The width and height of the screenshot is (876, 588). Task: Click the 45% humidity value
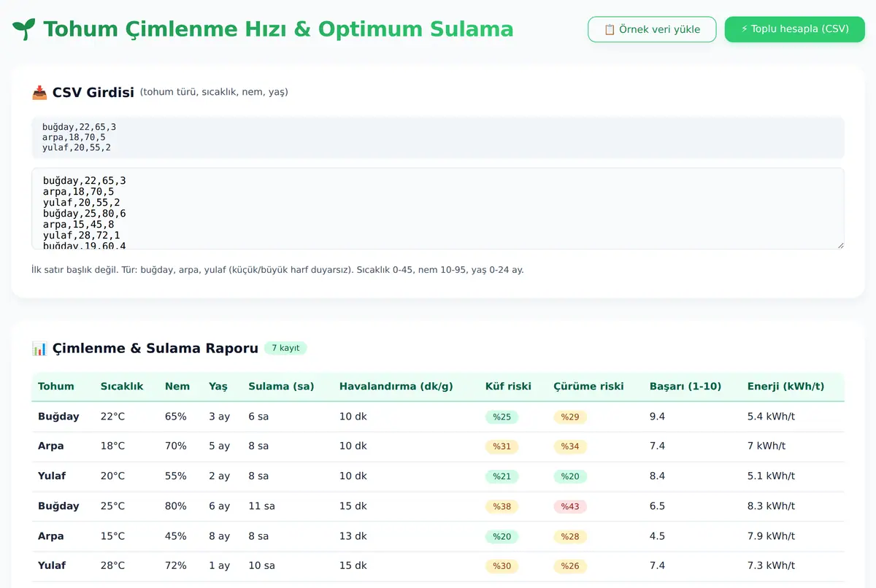[x=176, y=535]
